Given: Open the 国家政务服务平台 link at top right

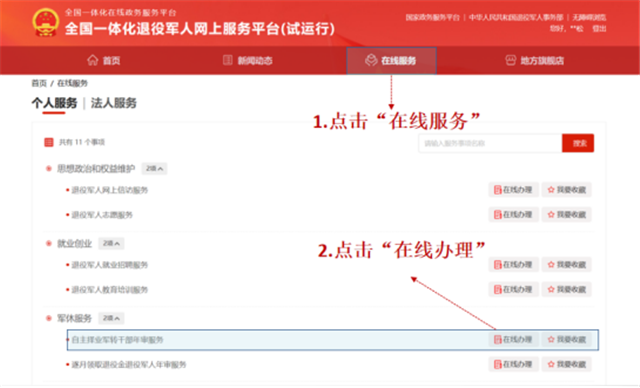Looking at the screenshot, I should click(x=432, y=17).
